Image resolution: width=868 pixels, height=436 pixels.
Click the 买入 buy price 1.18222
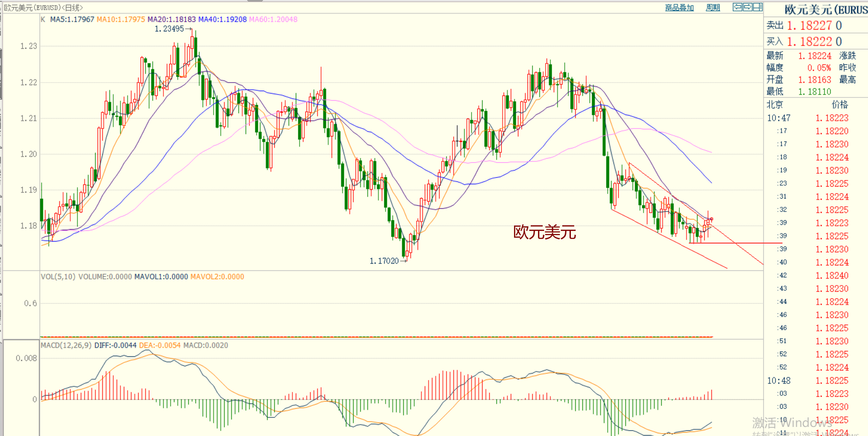(x=810, y=42)
